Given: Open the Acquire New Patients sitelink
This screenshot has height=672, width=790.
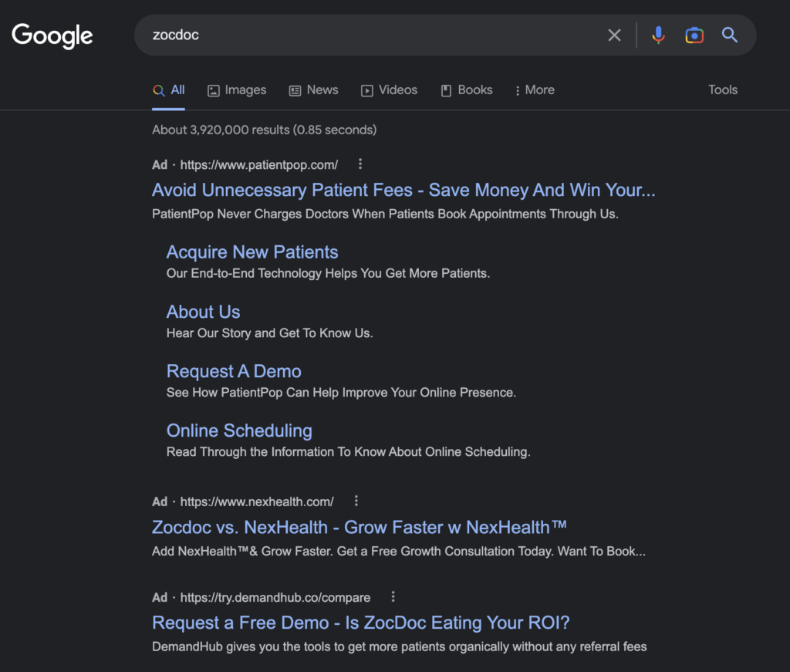Looking at the screenshot, I should (x=252, y=252).
